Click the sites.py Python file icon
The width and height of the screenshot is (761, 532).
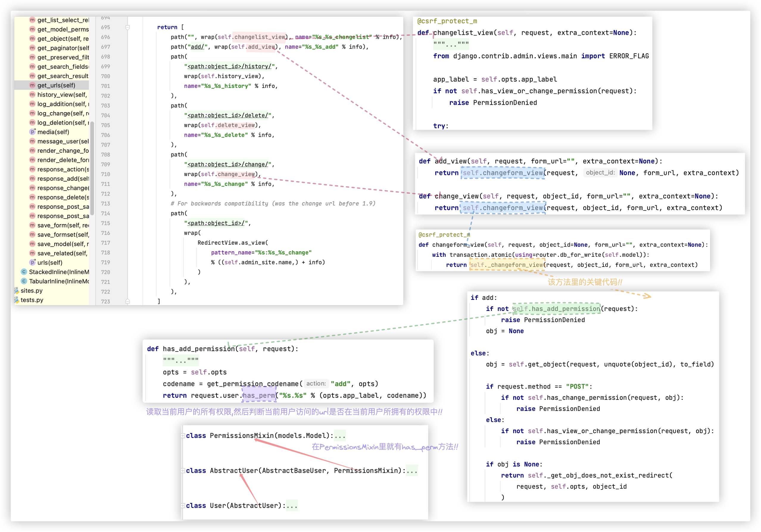[x=16, y=290]
